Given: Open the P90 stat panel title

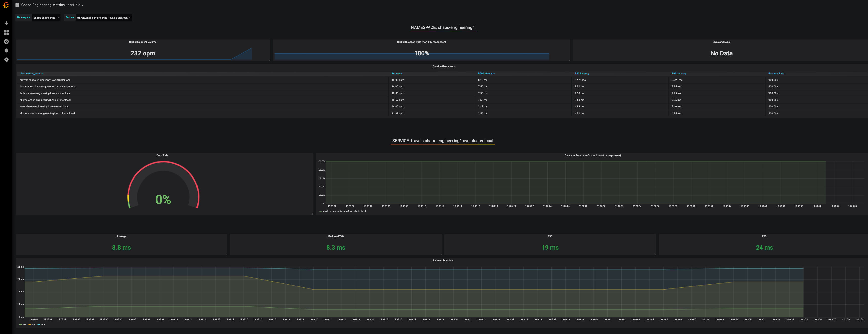Looking at the screenshot, I should (550, 236).
